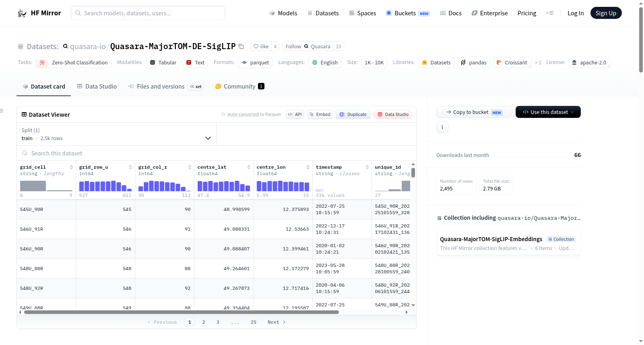Screen dimensions: 644x345
Task: Click the Log In link
Action: [x=576, y=13]
